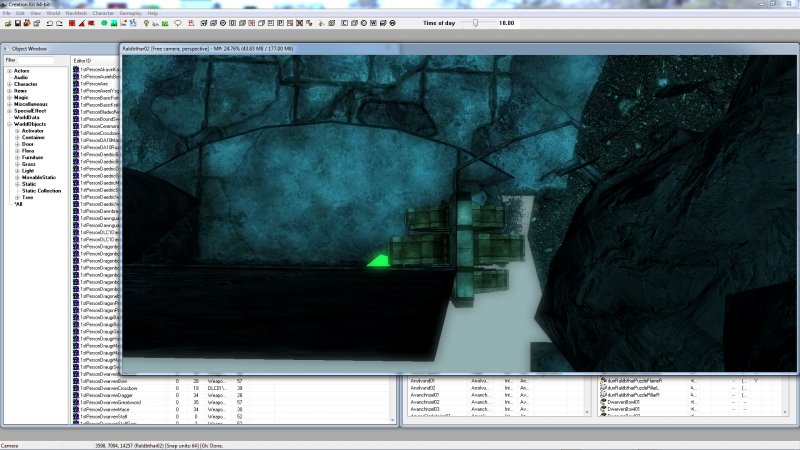Screen dimensions: 800x450
Task: Expand the Door subcategory
Action: tap(17, 144)
